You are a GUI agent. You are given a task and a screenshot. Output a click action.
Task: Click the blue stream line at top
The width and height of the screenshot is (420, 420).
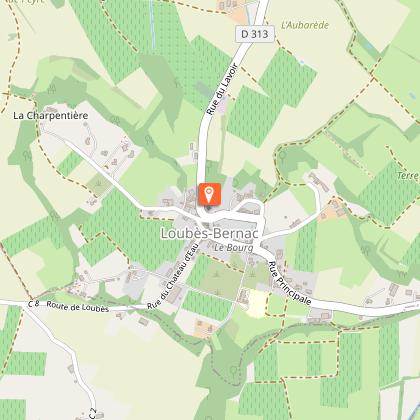[x=152, y=24]
